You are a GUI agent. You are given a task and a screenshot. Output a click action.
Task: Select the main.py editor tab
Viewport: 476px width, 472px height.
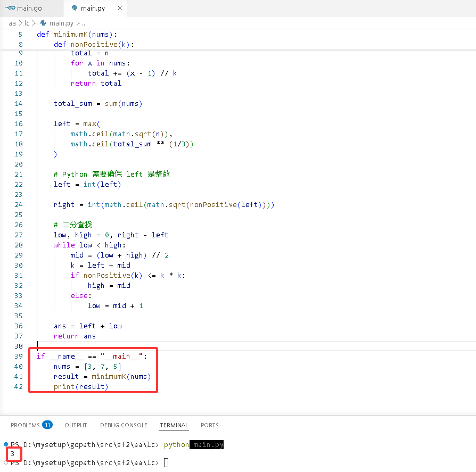[93, 8]
